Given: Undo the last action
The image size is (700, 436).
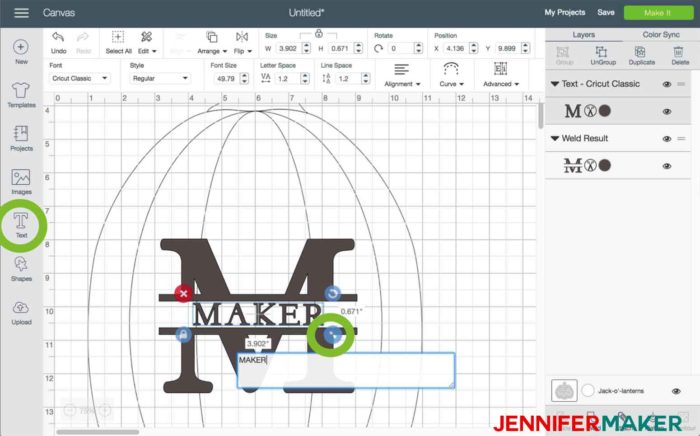Looking at the screenshot, I should tap(58, 43).
